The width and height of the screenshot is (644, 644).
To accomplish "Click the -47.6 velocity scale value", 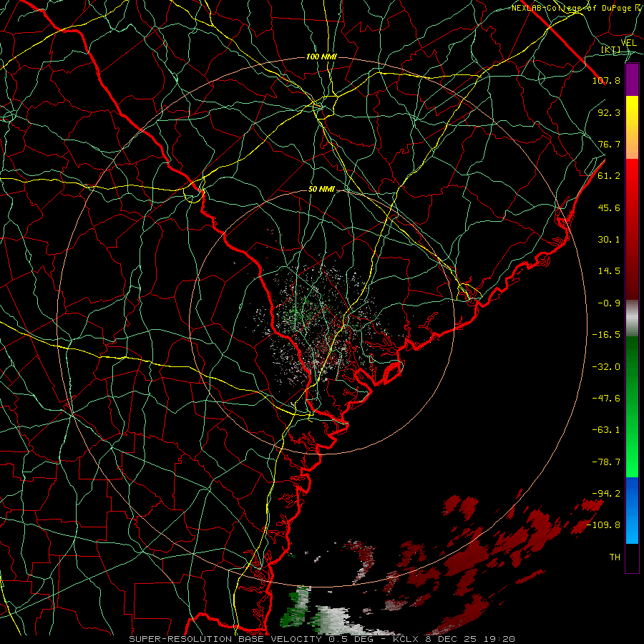I will [x=606, y=399].
